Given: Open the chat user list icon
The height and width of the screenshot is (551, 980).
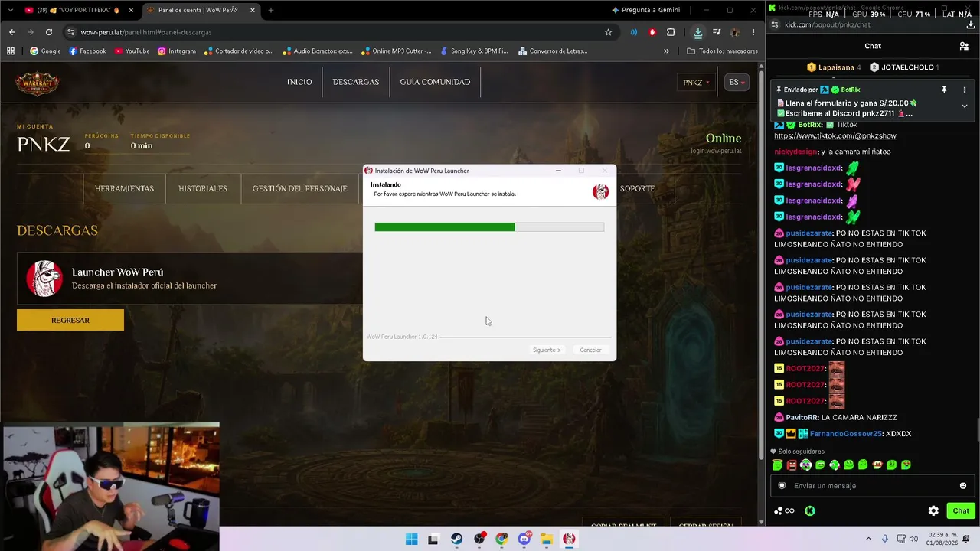Looking at the screenshot, I should click(x=964, y=46).
